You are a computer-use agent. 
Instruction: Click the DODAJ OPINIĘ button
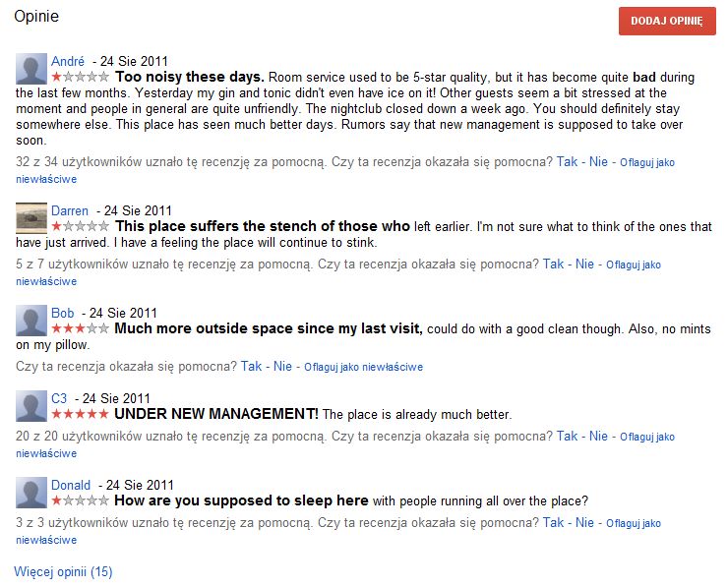[x=667, y=21]
